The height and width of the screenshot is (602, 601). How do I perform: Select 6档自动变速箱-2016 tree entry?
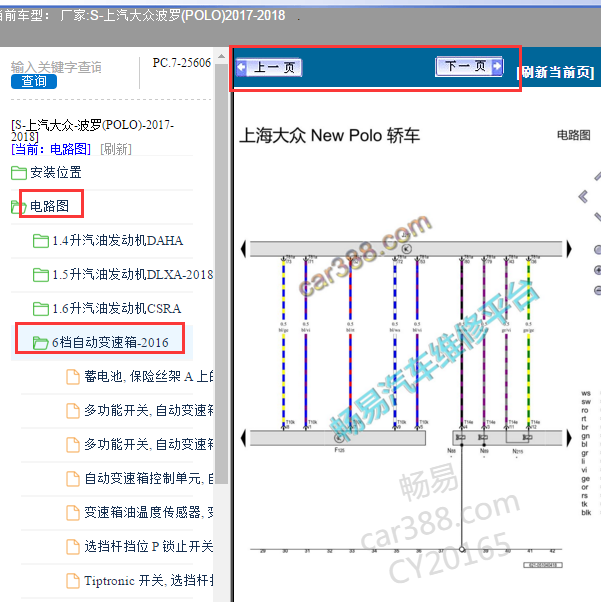pyautogui.click(x=110, y=342)
